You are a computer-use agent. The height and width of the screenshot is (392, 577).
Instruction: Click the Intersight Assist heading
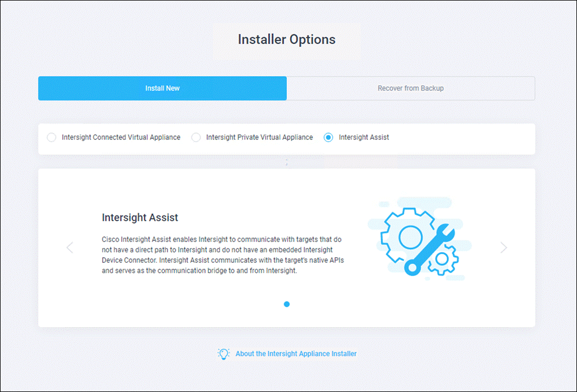[x=139, y=218]
